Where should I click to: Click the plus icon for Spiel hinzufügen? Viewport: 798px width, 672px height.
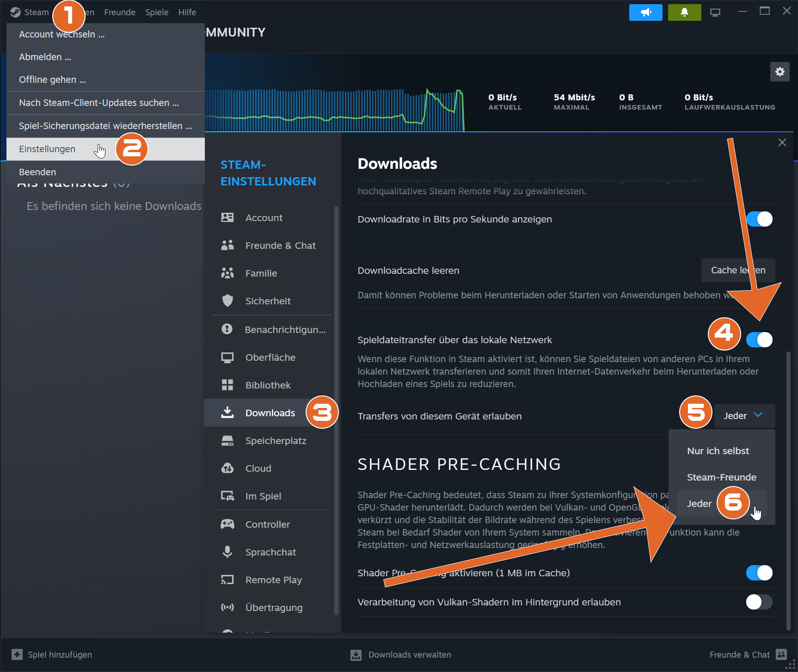pyautogui.click(x=17, y=654)
